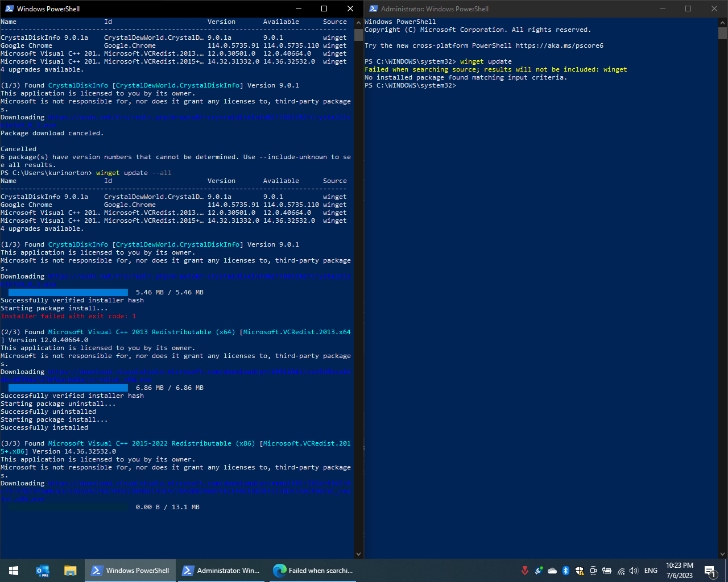728x582 pixels.
Task: Close the Administrator PowerShell window
Action: point(714,9)
